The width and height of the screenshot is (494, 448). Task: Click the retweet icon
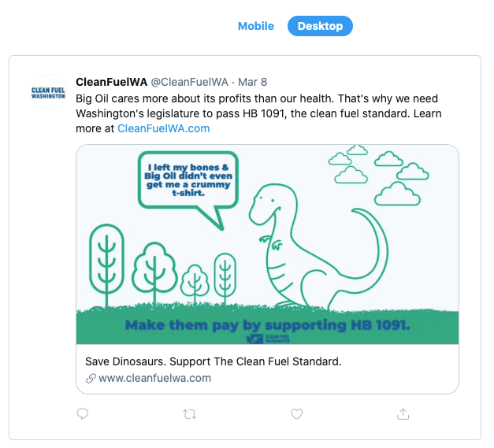[189, 413]
